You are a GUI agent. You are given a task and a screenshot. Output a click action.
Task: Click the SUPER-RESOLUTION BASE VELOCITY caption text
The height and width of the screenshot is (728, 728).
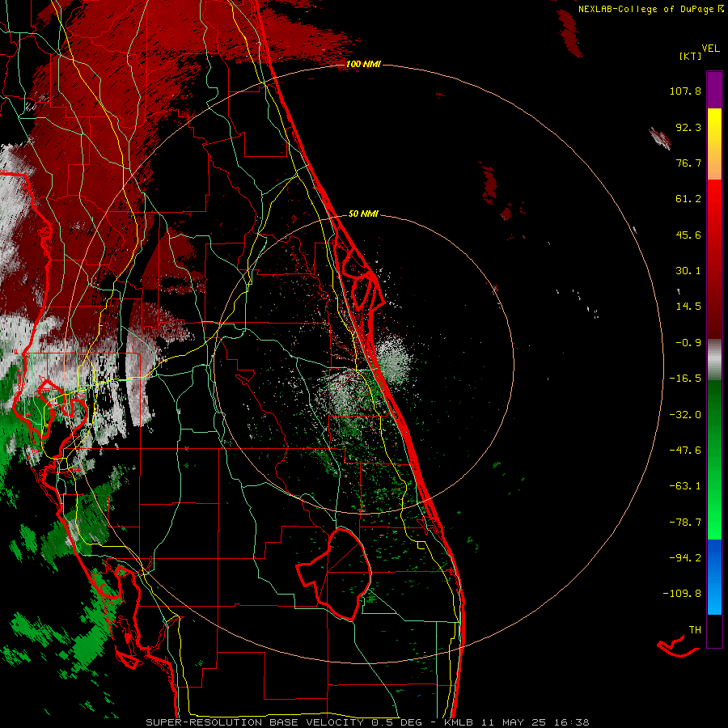click(256, 722)
